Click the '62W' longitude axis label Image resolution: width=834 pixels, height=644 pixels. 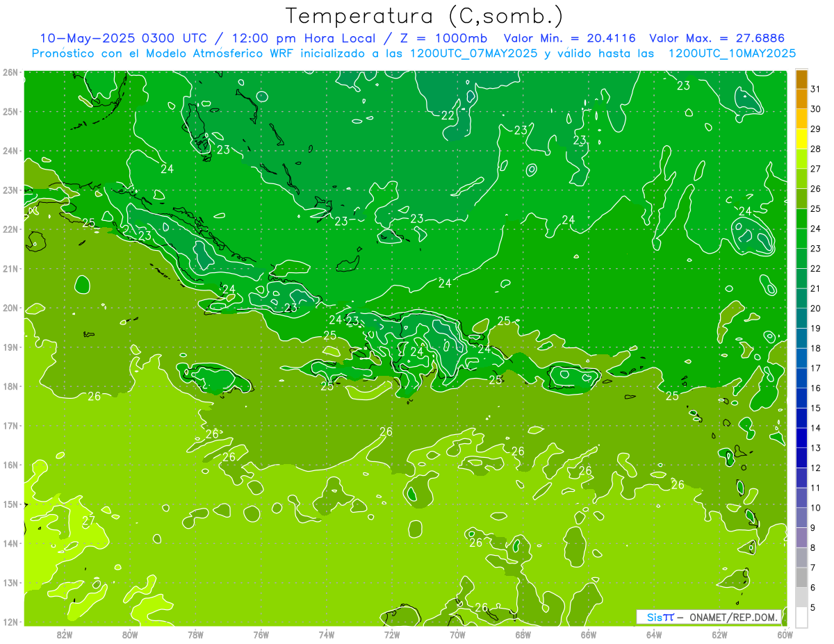(719, 634)
